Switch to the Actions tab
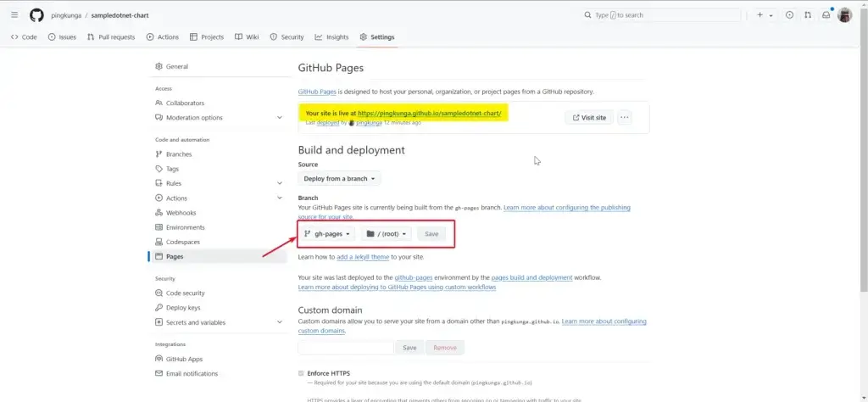This screenshot has height=402, width=868. 162,37
